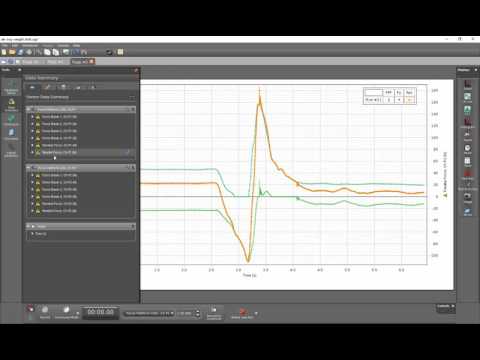Image resolution: width=480 pixels, height=360 pixels.
Task: Click the Delete Last Run button
Action: coord(242,313)
